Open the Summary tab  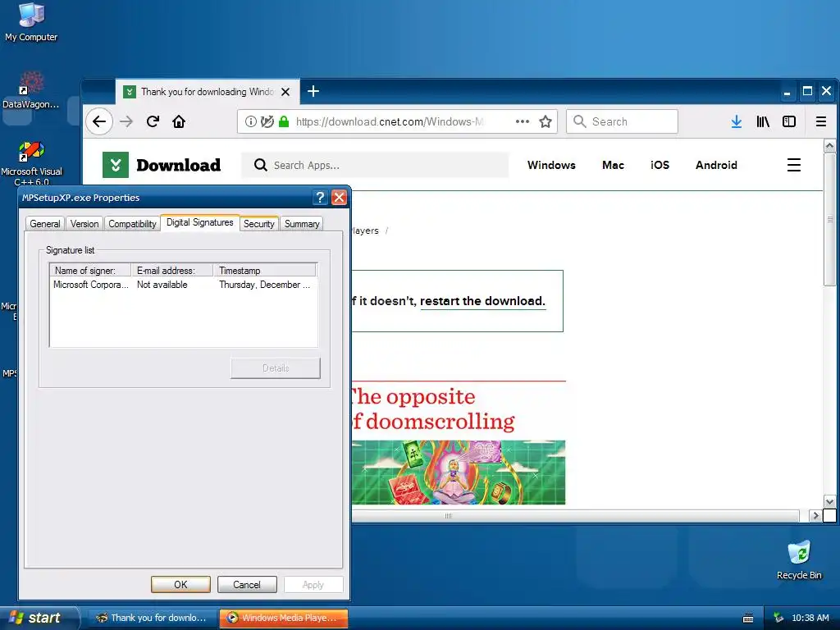[x=302, y=224]
